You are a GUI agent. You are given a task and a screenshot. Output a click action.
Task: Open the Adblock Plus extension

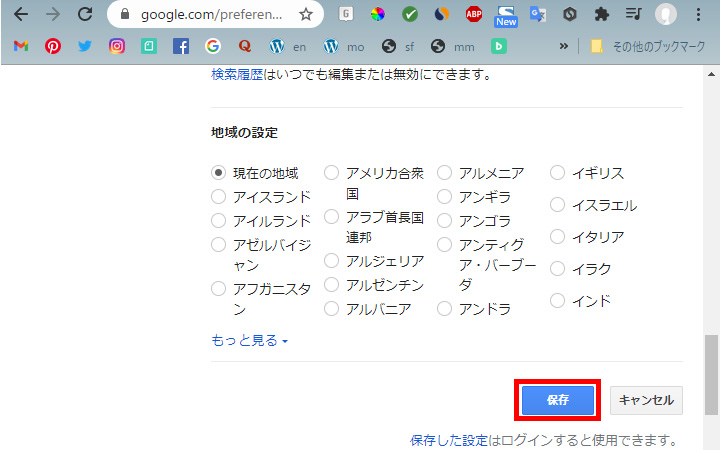[x=473, y=14]
